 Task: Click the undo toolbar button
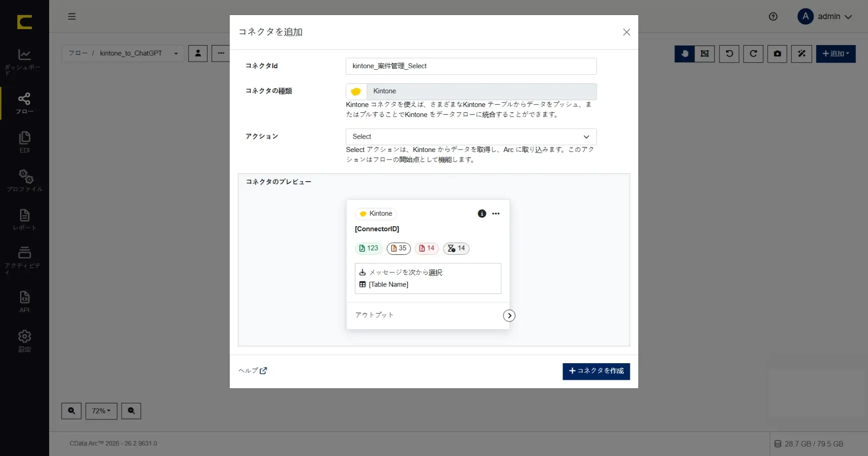click(729, 54)
